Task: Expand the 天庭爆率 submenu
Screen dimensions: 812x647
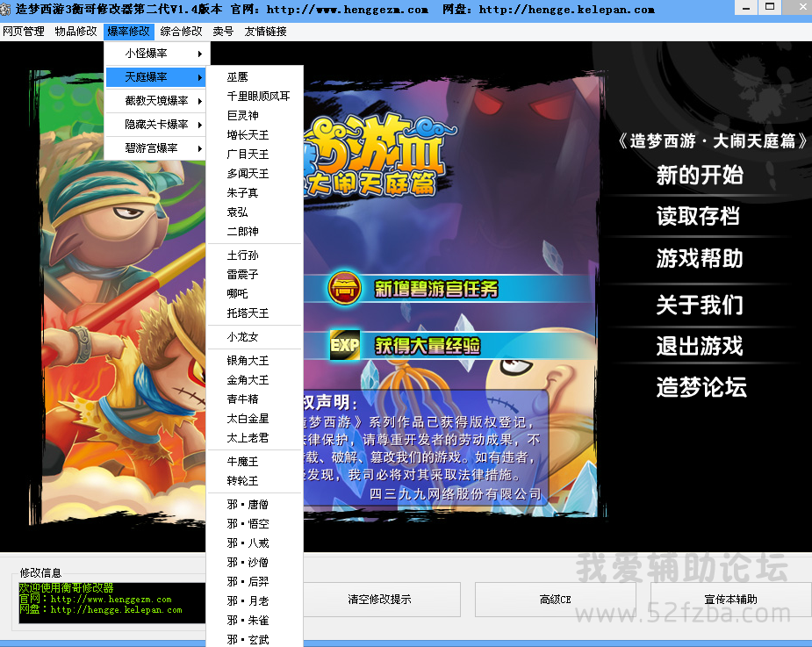Action: pos(157,77)
